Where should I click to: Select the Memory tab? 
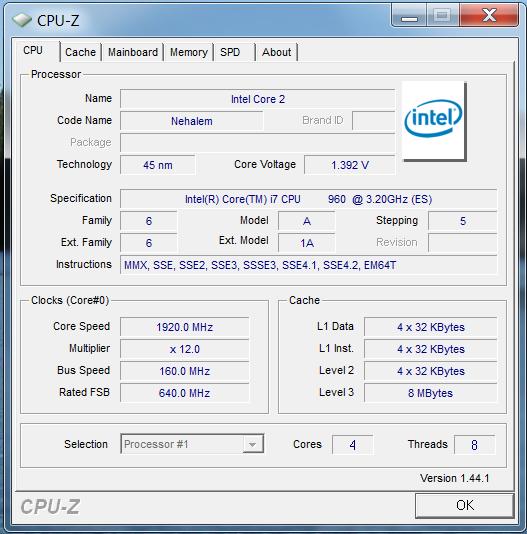[189, 52]
